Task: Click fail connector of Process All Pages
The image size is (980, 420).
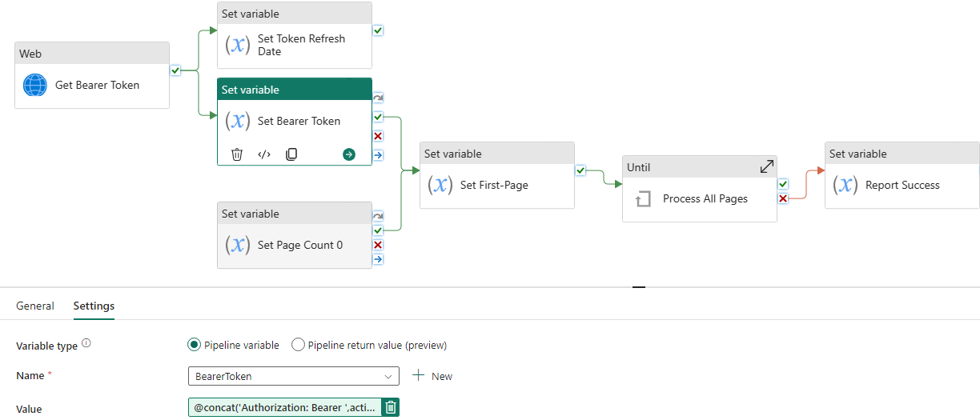Action: pos(783,198)
